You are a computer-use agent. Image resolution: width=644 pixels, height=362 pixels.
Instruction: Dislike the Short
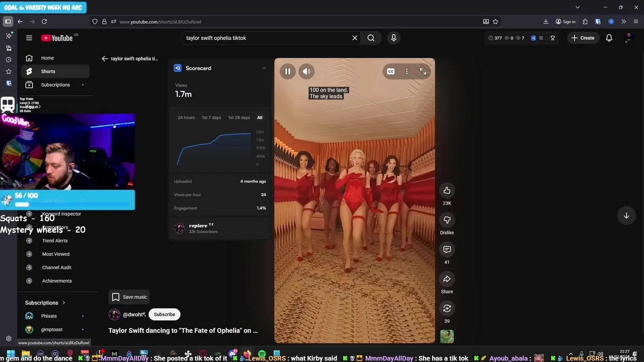coord(447,220)
